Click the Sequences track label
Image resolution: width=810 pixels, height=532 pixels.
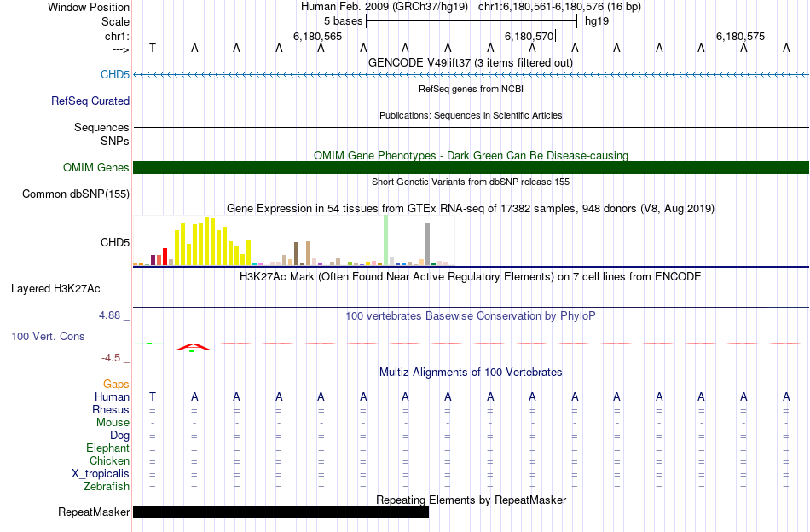(101, 128)
